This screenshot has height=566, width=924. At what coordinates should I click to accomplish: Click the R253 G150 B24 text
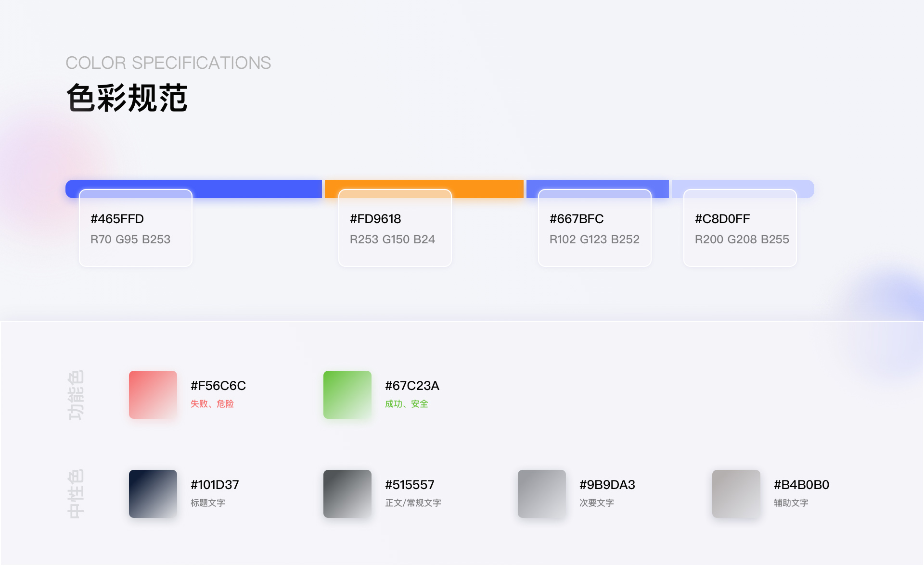(392, 239)
